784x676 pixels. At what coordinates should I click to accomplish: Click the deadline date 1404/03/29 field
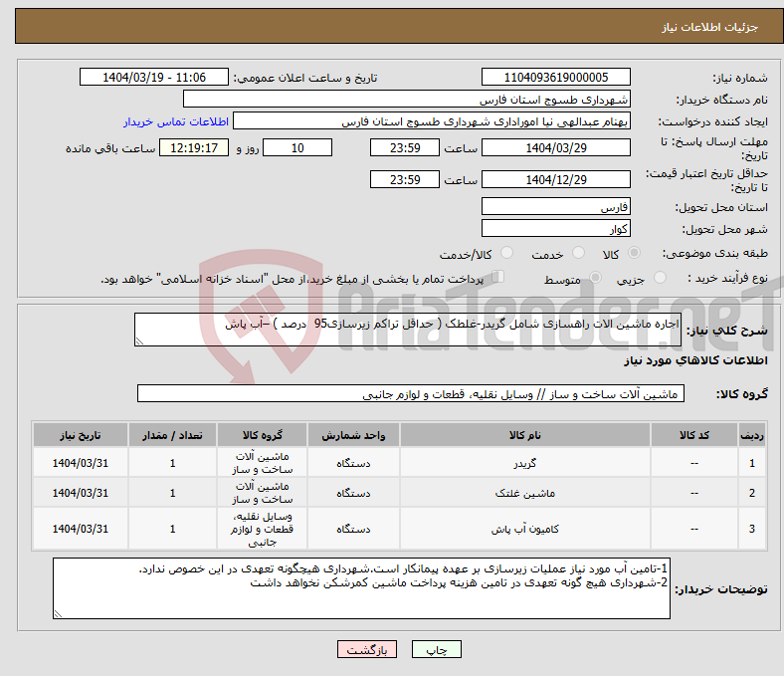556,147
